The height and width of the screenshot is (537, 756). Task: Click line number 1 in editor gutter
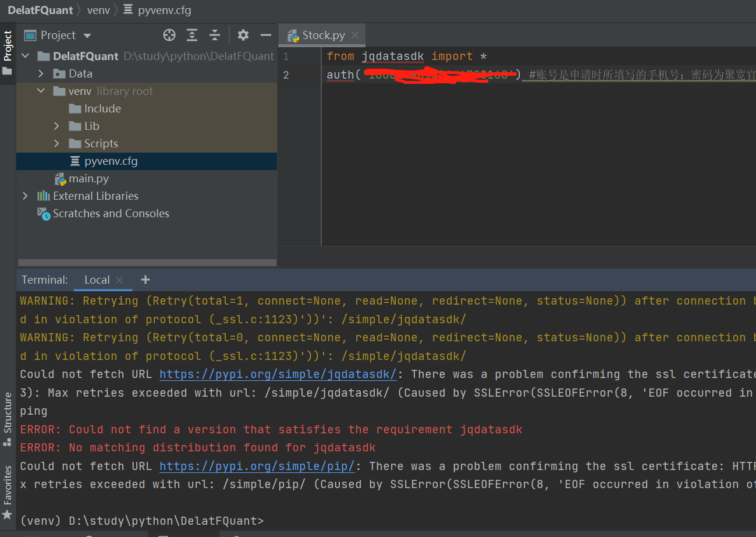pos(286,56)
